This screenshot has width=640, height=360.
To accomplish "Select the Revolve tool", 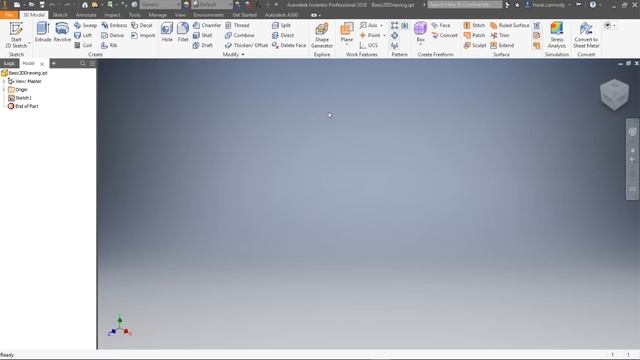I will [x=62, y=32].
